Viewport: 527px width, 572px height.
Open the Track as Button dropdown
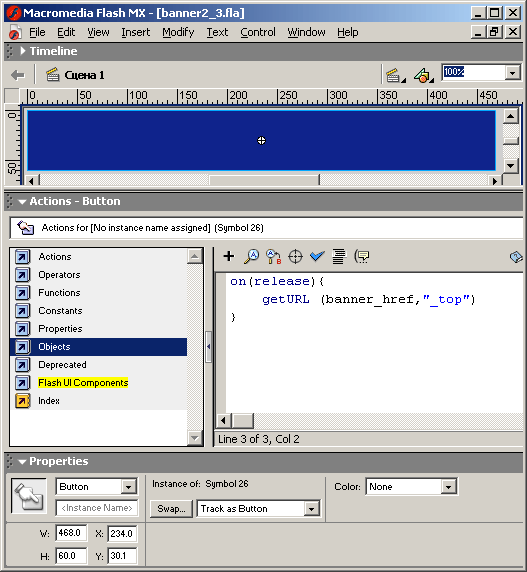tap(311, 509)
